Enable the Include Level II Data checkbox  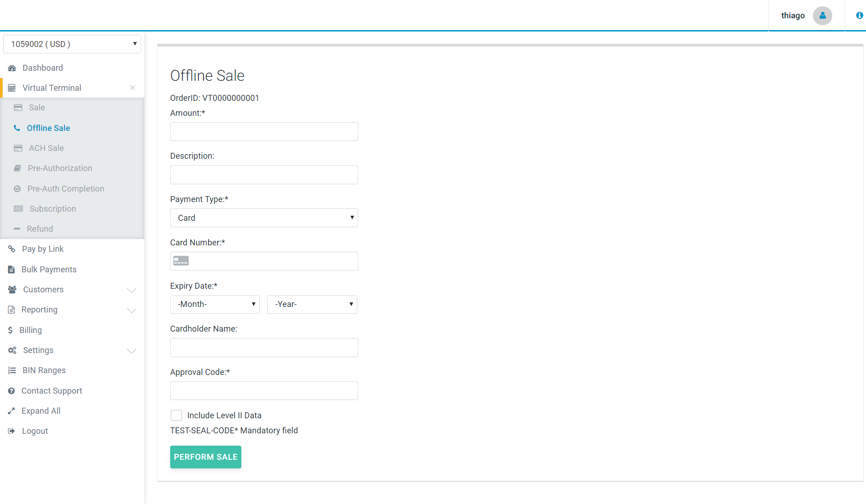click(176, 416)
